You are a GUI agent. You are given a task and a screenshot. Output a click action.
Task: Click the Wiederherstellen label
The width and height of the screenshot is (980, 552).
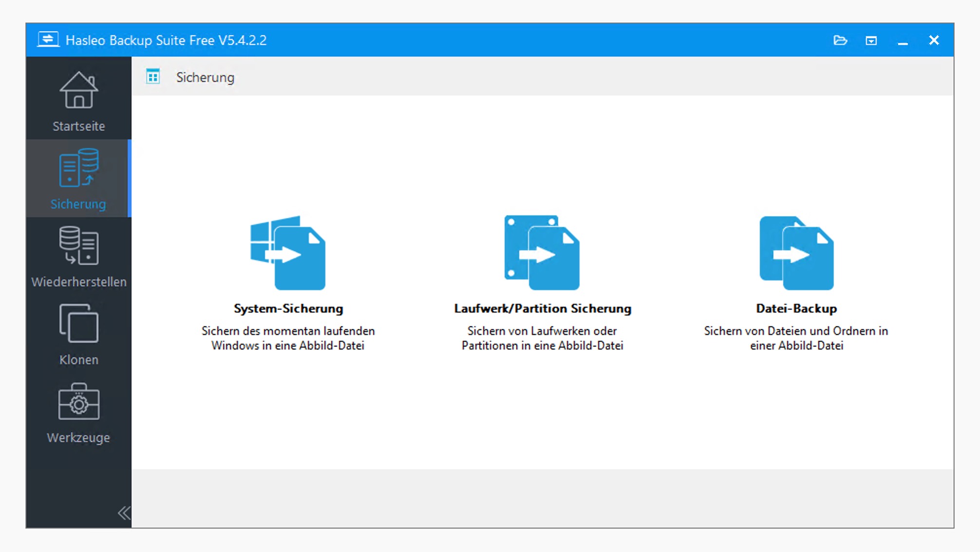coord(78,282)
